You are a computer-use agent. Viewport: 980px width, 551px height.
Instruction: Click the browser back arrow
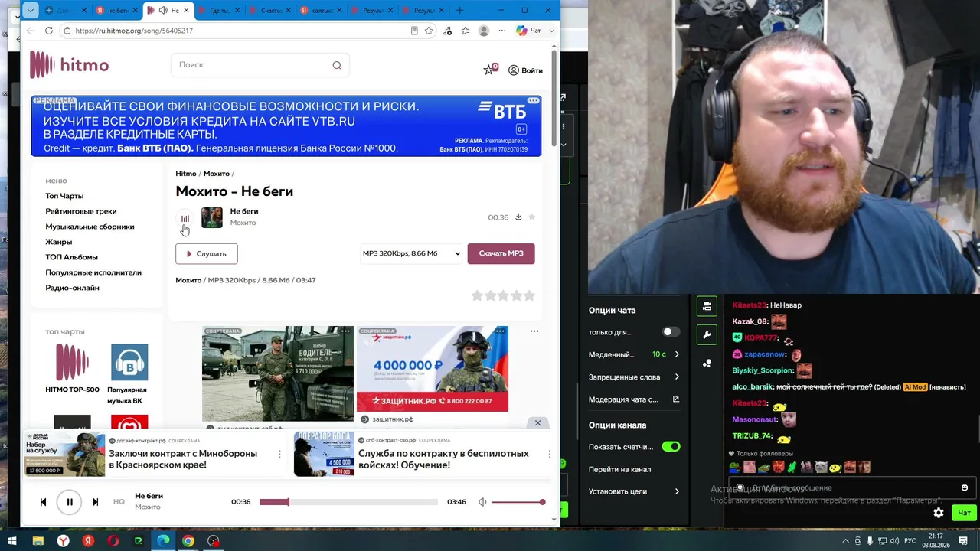pos(30,31)
